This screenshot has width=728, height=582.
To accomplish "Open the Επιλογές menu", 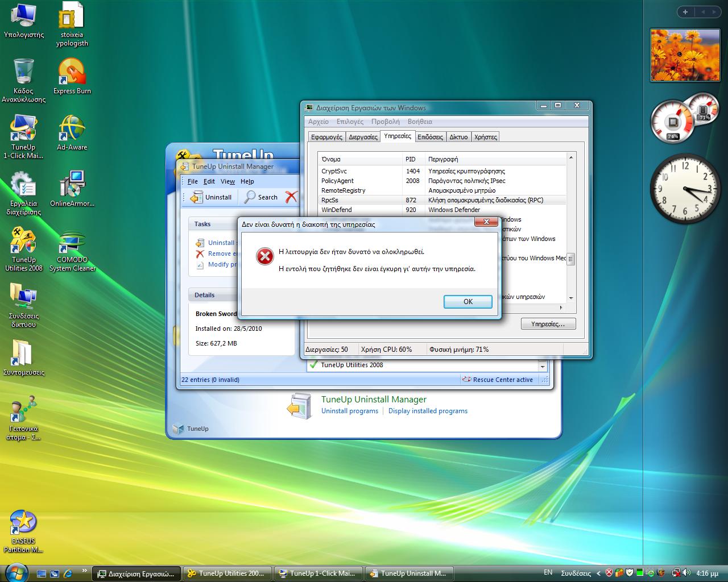I will 350,122.
